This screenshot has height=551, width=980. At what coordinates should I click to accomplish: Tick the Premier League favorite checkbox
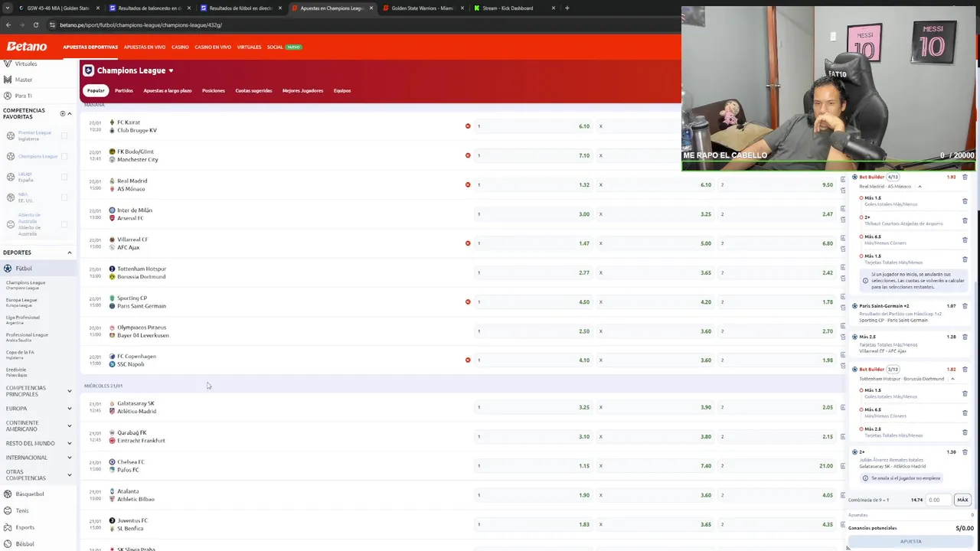(x=64, y=135)
